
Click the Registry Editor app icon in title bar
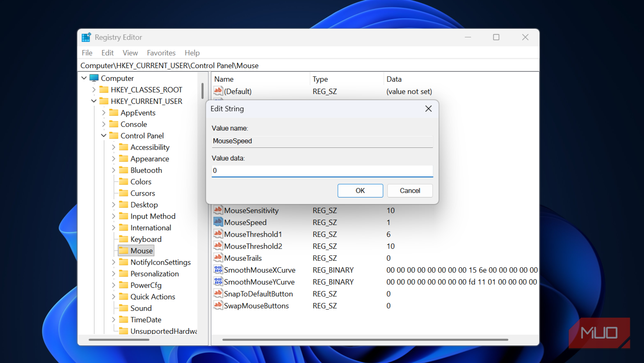(86, 37)
